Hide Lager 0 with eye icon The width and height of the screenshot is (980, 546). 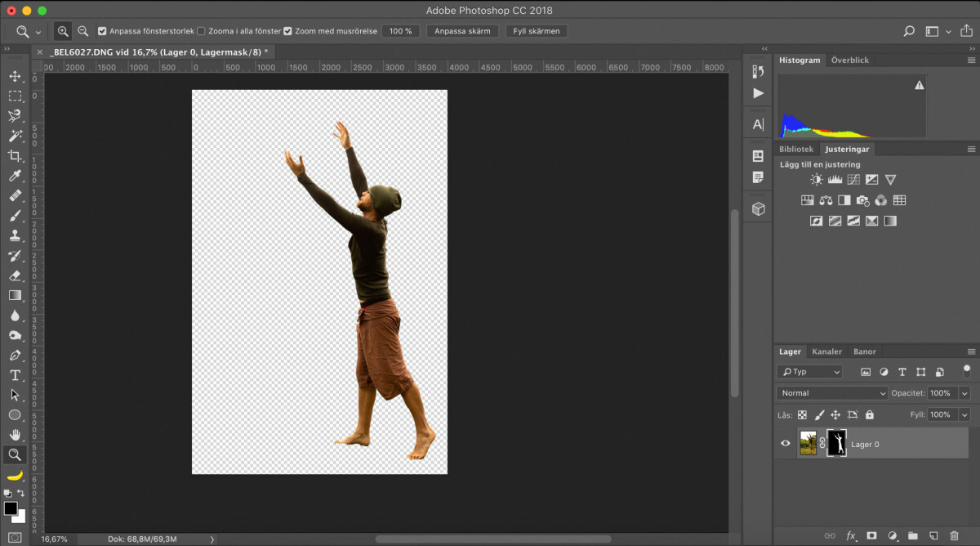pos(786,444)
